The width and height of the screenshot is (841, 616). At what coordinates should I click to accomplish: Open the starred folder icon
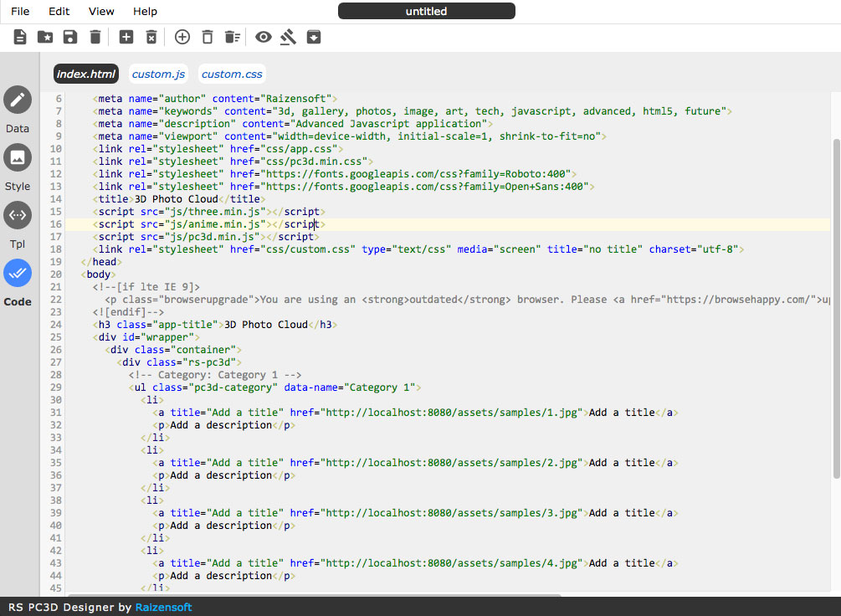tap(45, 37)
